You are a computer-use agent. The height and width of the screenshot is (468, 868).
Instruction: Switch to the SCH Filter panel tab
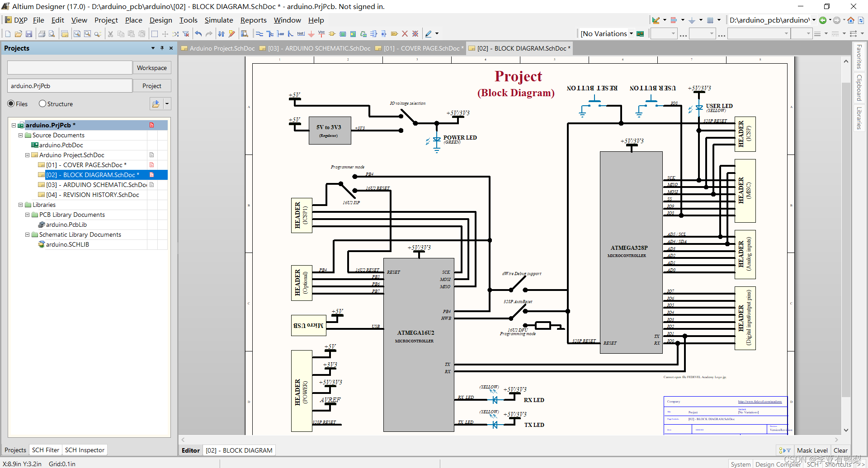45,450
